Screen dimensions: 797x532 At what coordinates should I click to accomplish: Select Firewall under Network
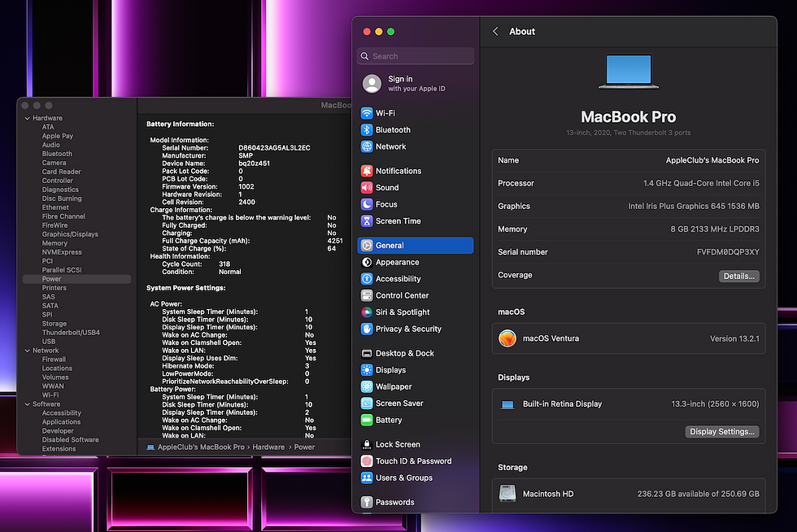coord(54,360)
